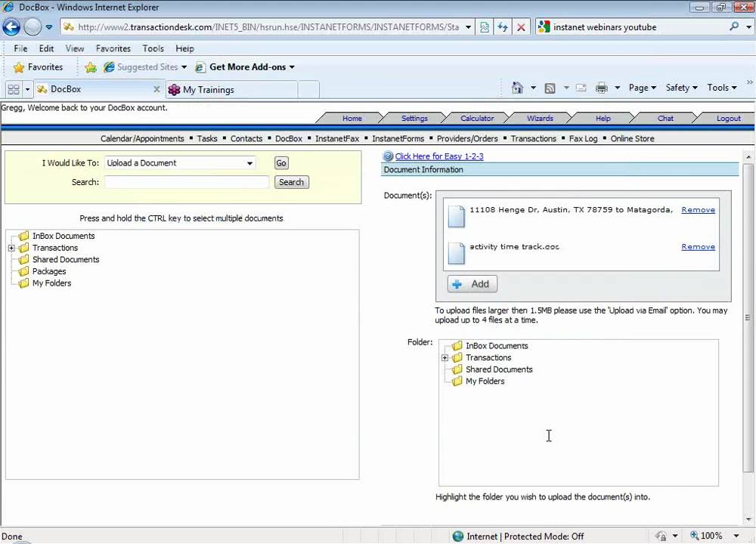The width and height of the screenshot is (756, 544).
Task: Open the Page menu dropdown
Action: point(642,88)
